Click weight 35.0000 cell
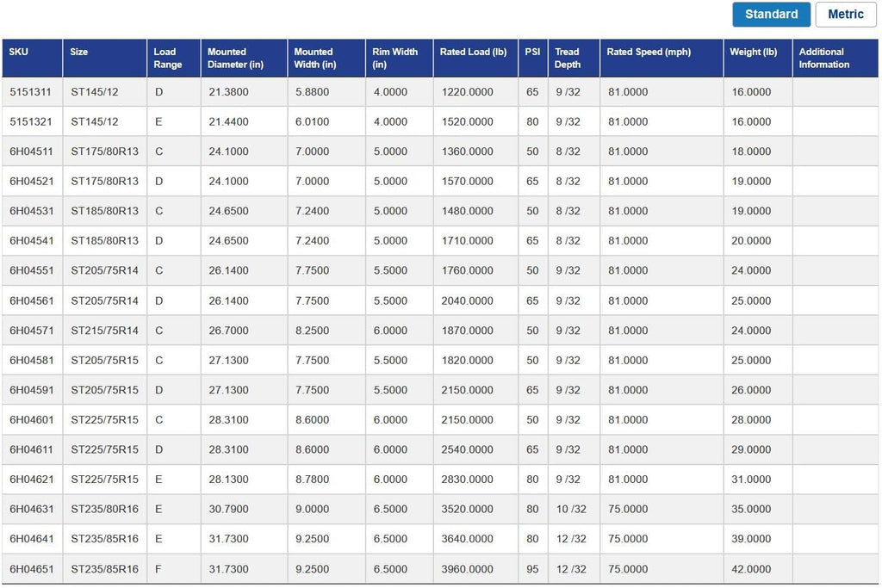This screenshot has height=588, width=882. pos(758,510)
